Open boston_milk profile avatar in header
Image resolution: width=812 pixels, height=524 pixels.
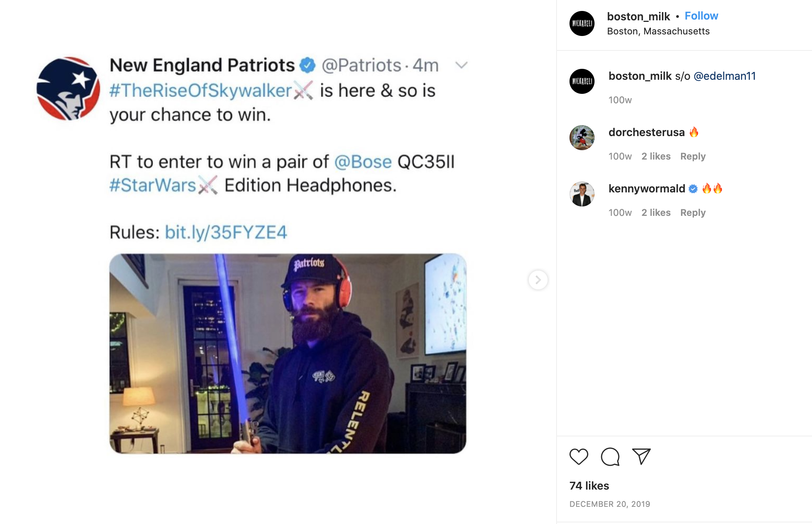coord(582,23)
